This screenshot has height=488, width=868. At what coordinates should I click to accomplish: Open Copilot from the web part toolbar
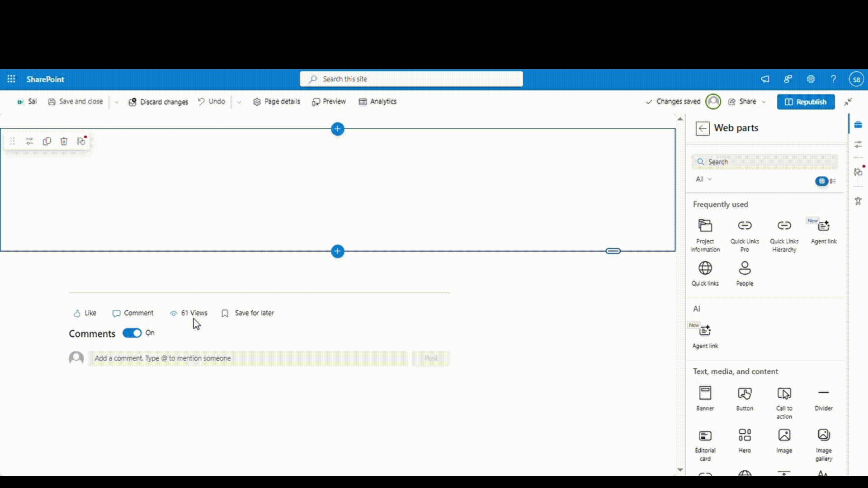tap(81, 141)
